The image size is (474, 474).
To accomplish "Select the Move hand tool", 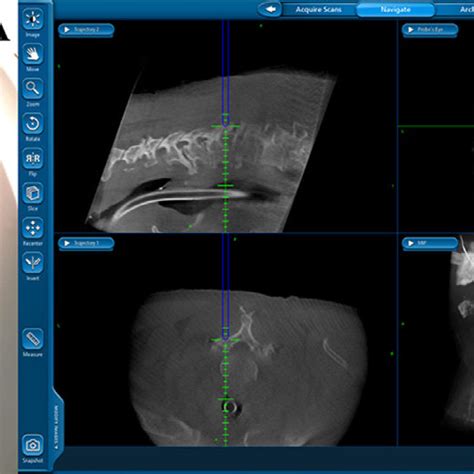I will [x=33, y=54].
